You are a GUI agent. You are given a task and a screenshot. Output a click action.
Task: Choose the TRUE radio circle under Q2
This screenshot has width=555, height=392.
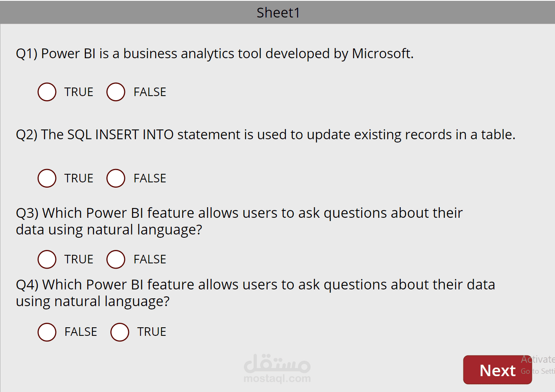pyautogui.click(x=47, y=178)
